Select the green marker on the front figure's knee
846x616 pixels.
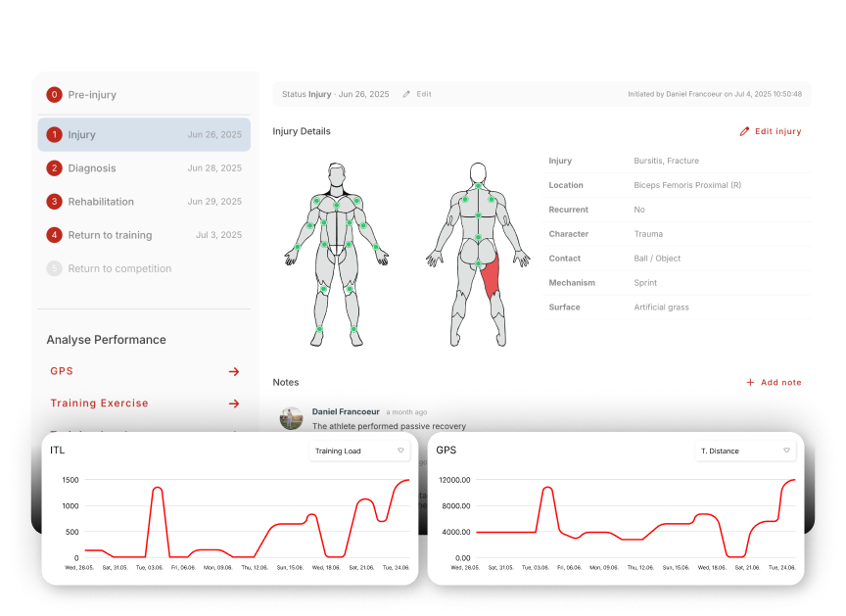tap(323, 289)
